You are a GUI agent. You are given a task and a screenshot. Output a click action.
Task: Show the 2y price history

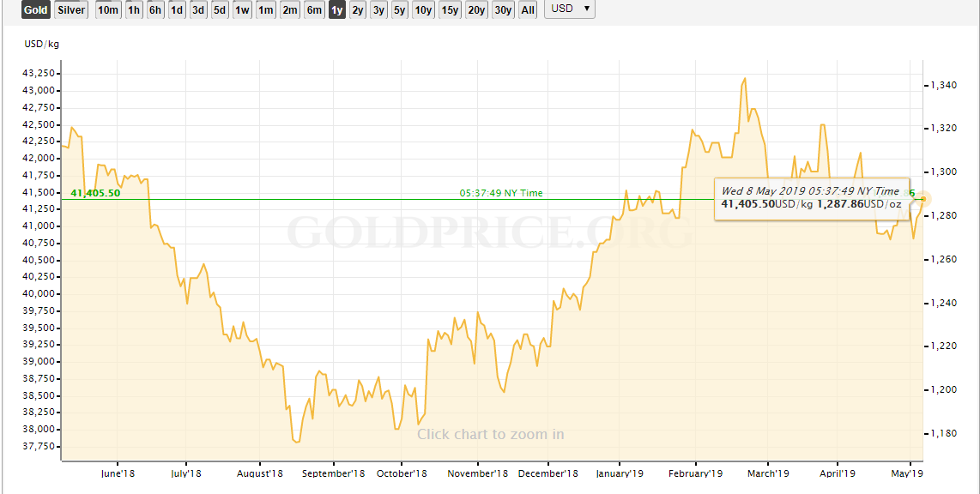pyautogui.click(x=358, y=10)
